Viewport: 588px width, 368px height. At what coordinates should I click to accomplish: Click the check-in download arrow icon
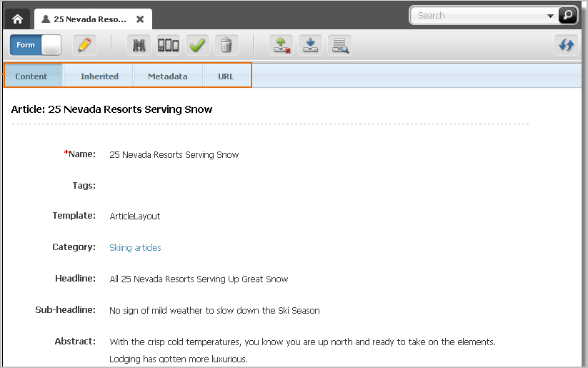tap(311, 46)
